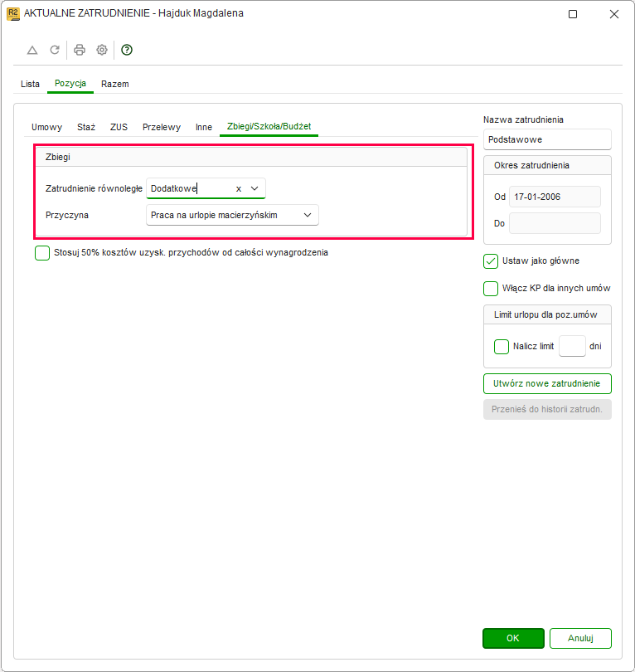Select the Pozycja tab
This screenshot has width=635, height=672.
coord(70,84)
